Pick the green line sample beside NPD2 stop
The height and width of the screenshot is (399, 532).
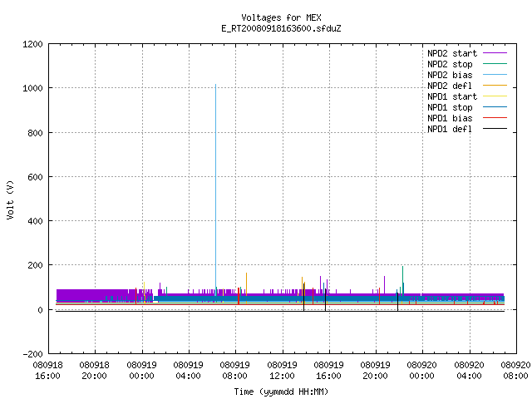coord(495,64)
